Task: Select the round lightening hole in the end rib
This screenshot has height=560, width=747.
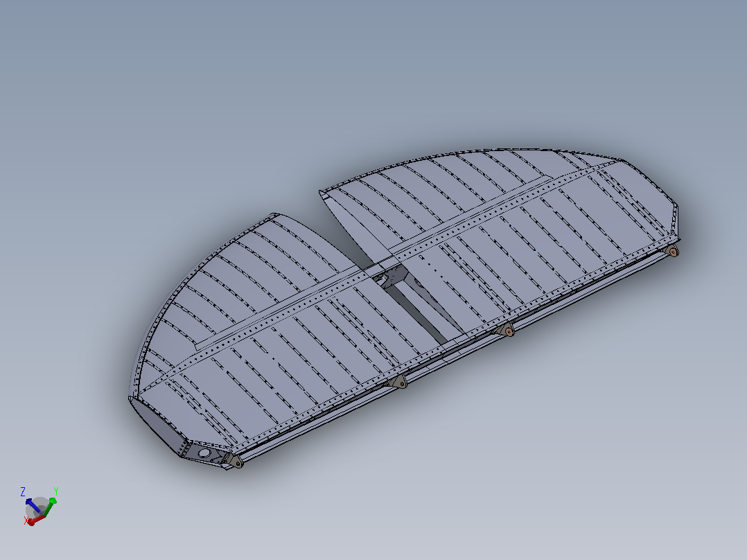Action: pos(204,453)
